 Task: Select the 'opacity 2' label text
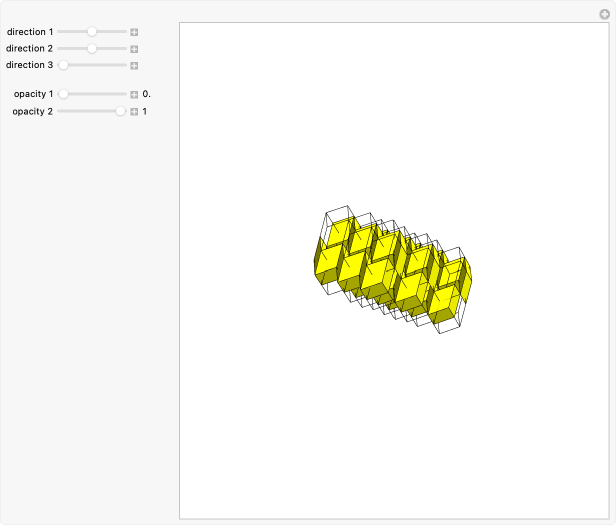[29, 111]
